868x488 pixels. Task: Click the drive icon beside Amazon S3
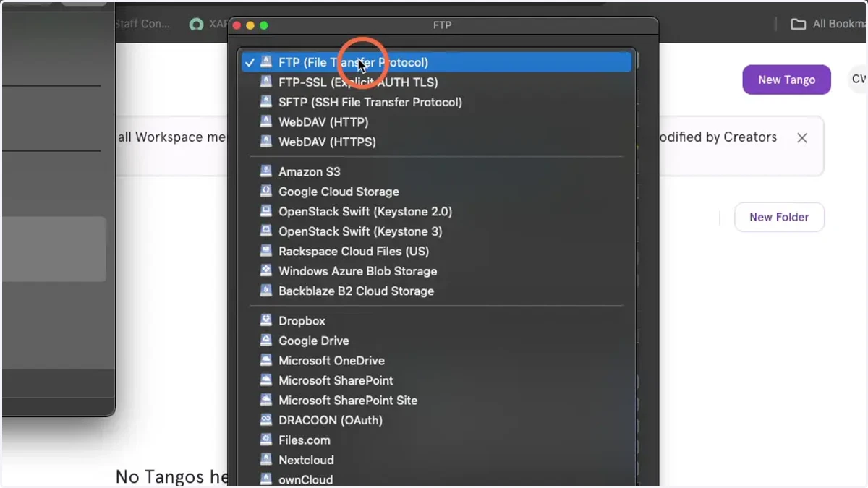coord(266,171)
